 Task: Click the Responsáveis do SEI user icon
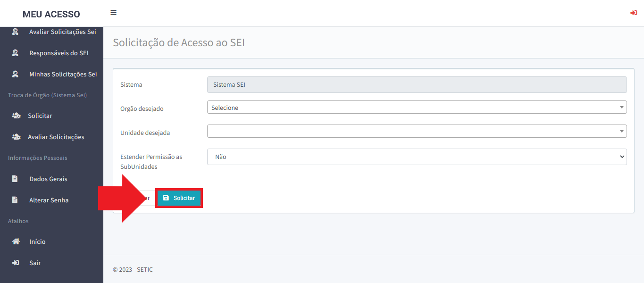click(15, 53)
